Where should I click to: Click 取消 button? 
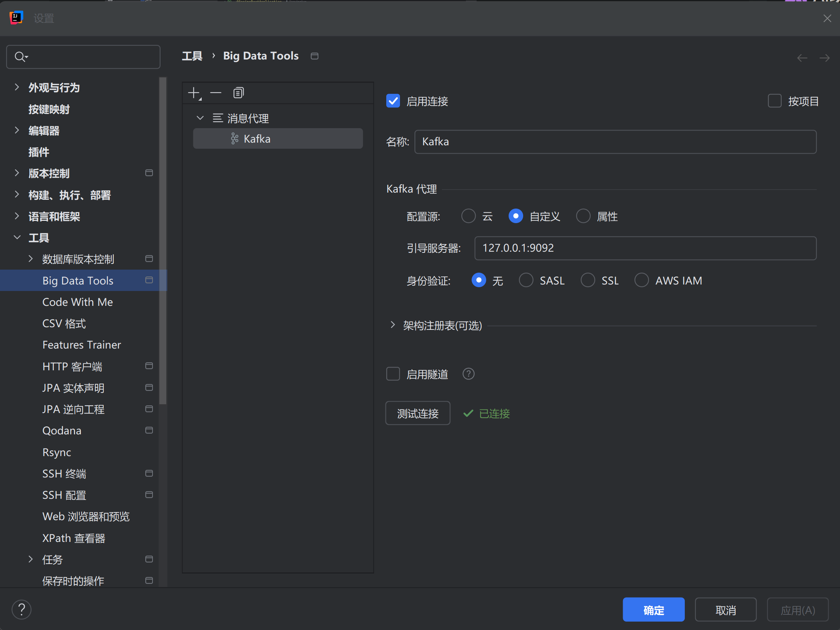[726, 610]
